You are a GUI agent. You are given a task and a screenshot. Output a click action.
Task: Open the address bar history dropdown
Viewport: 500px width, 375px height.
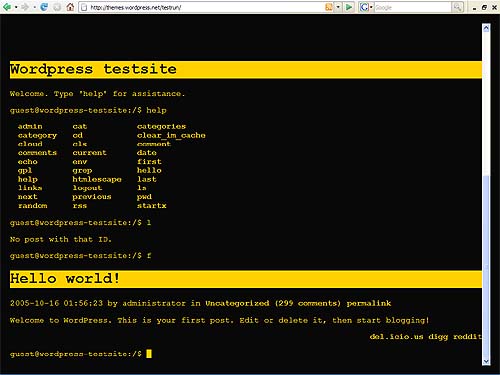(338, 7)
